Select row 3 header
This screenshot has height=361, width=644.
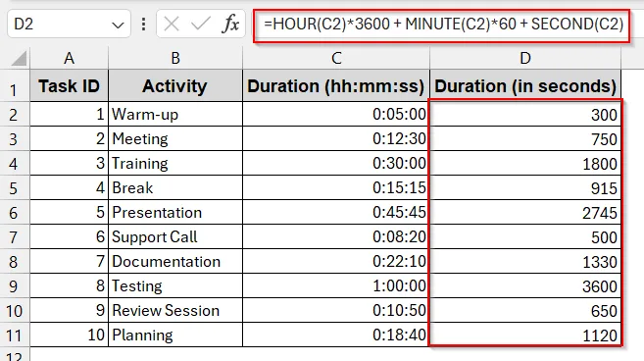(x=14, y=138)
